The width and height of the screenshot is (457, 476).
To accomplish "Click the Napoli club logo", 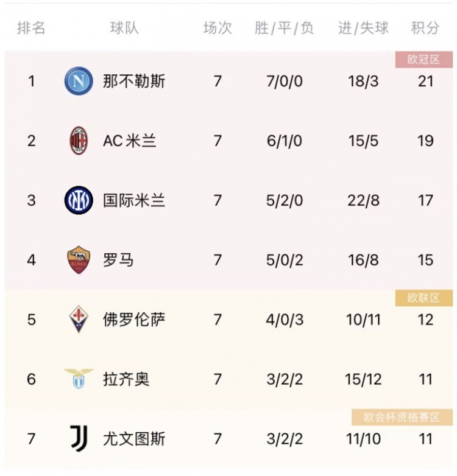I will tap(79, 81).
